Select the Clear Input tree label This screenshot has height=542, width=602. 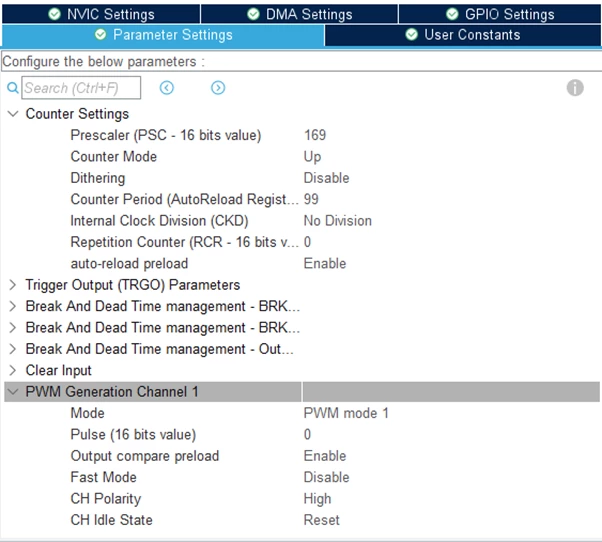[x=58, y=370]
